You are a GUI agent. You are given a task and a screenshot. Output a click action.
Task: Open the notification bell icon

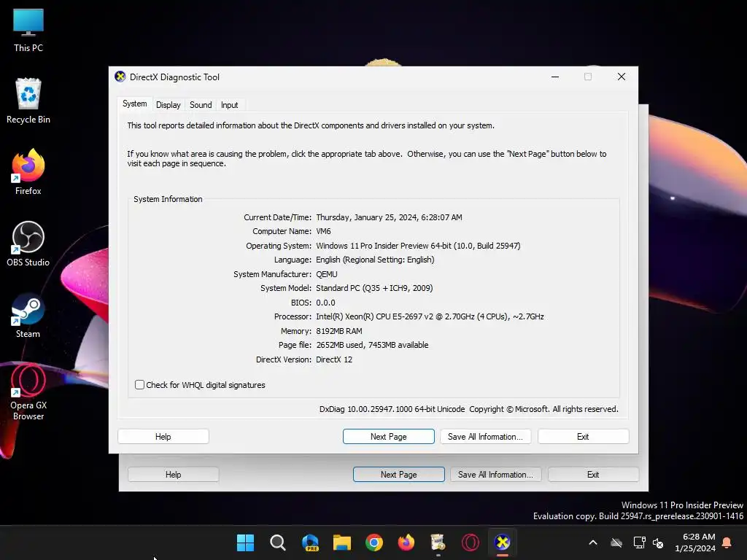click(x=727, y=542)
